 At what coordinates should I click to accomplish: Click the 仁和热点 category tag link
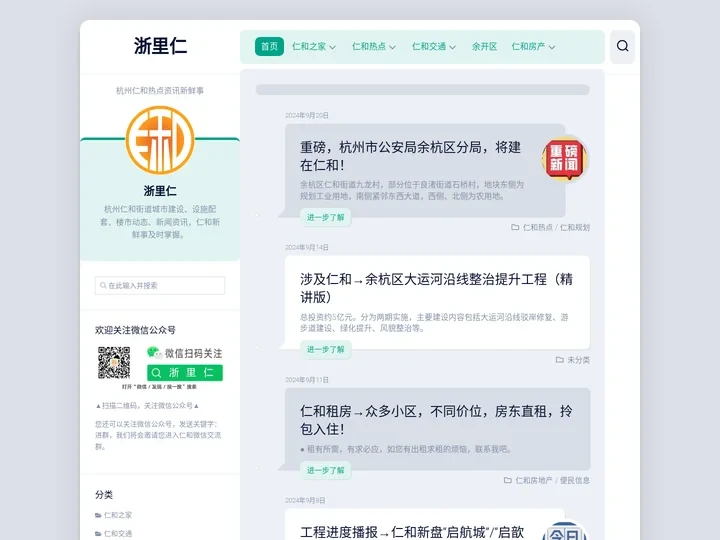pos(538,227)
